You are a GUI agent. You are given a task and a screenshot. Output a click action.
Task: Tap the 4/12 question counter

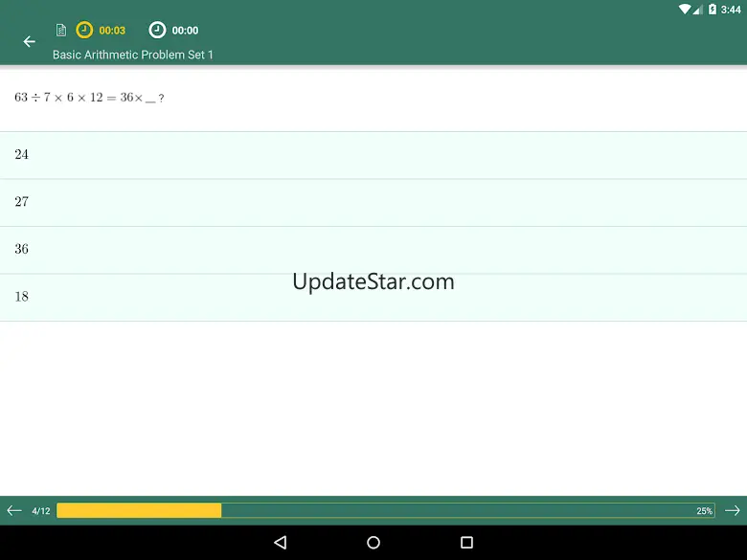[x=41, y=511]
